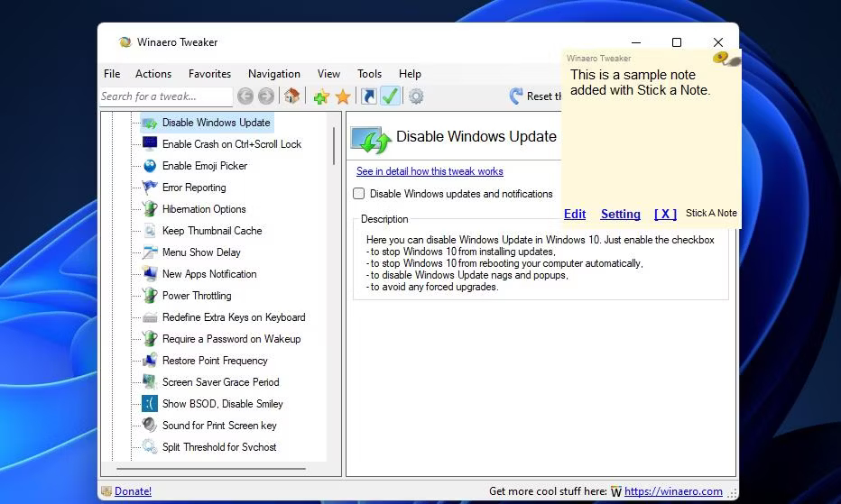841x504 pixels.
Task: Click the Power Throttling icon
Action: point(150,296)
